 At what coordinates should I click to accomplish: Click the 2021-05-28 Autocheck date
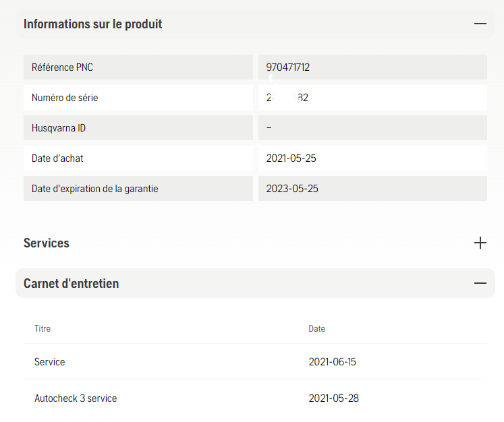[333, 398]
